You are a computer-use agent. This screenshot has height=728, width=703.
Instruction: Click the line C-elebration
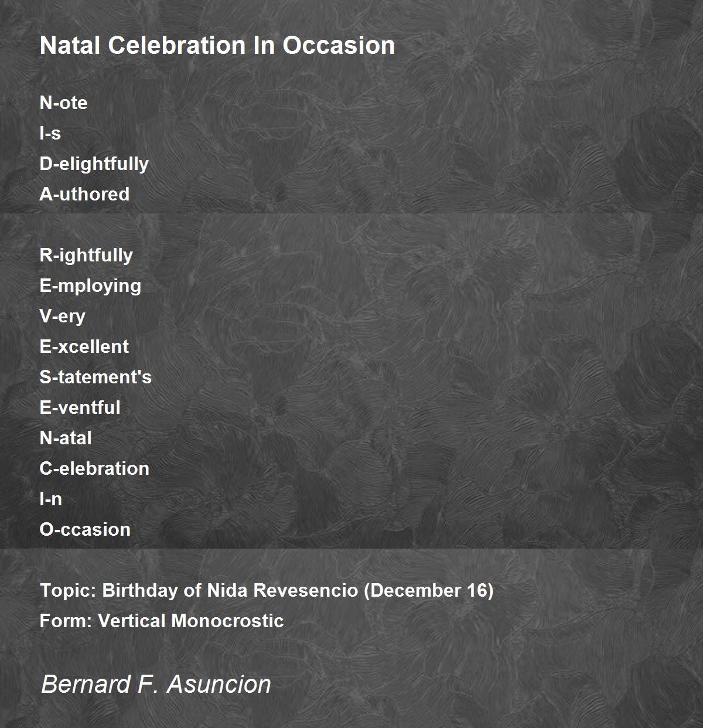coord(94,468)
